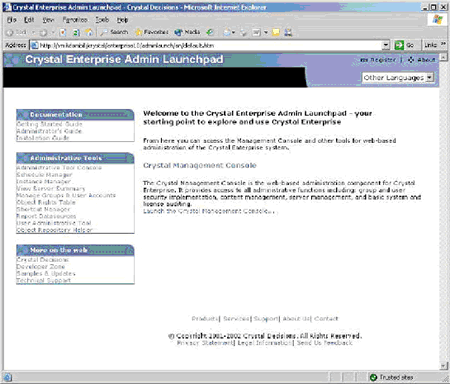Open the Shortcut Manager tool

click(43, 209)
